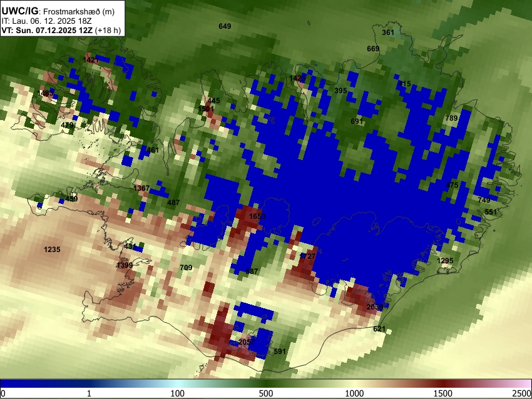Click the map value "1501"
This screenshot has height=399, width=532.
206,108
